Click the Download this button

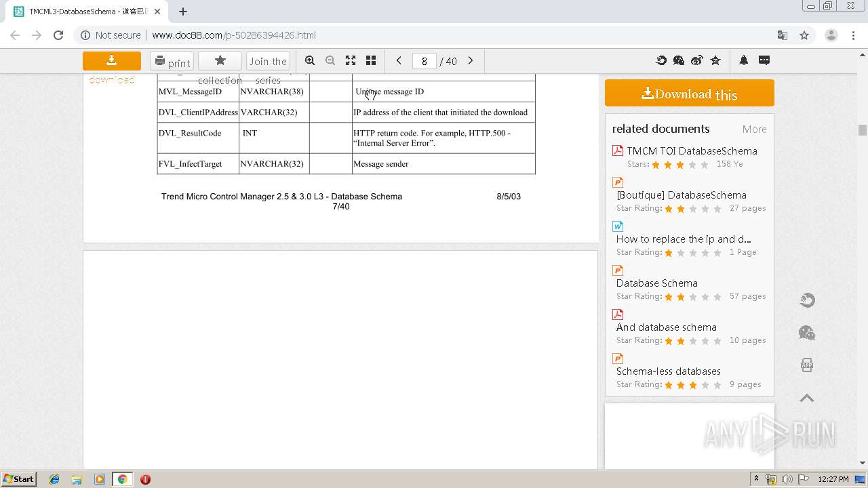690,93
